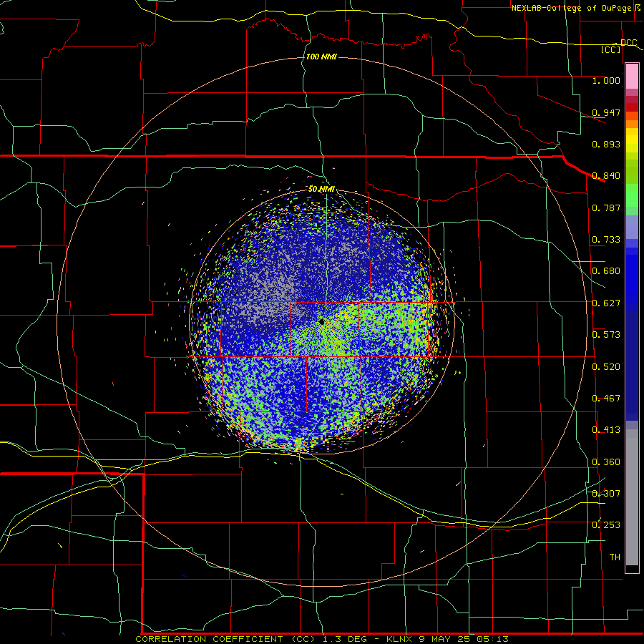
Task: Click the 0.840 scale value
Action: [606, 176]
